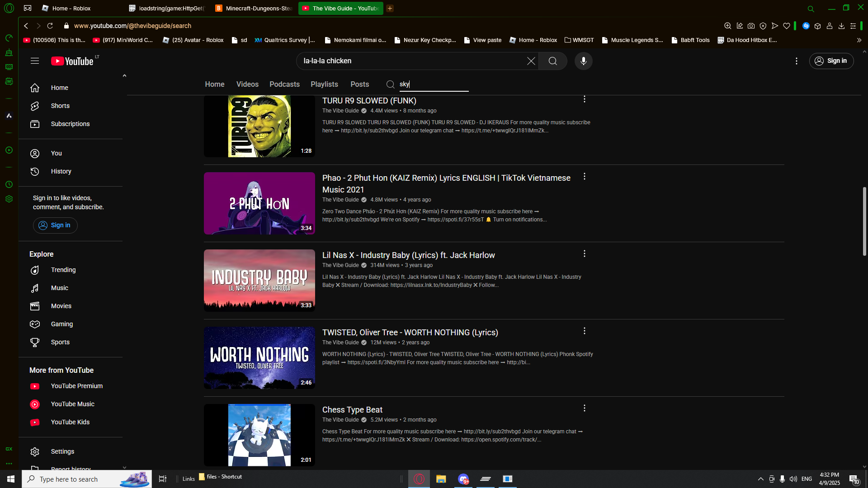This screenshot has width=868, height=488.
Task: Open the Home sidebar item
Action: (x=71, y=88)
